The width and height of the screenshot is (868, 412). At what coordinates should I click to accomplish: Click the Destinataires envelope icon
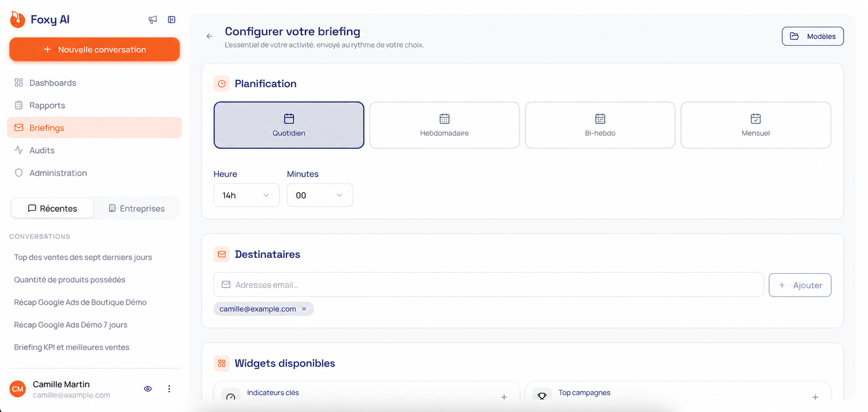tap(222, 254)
